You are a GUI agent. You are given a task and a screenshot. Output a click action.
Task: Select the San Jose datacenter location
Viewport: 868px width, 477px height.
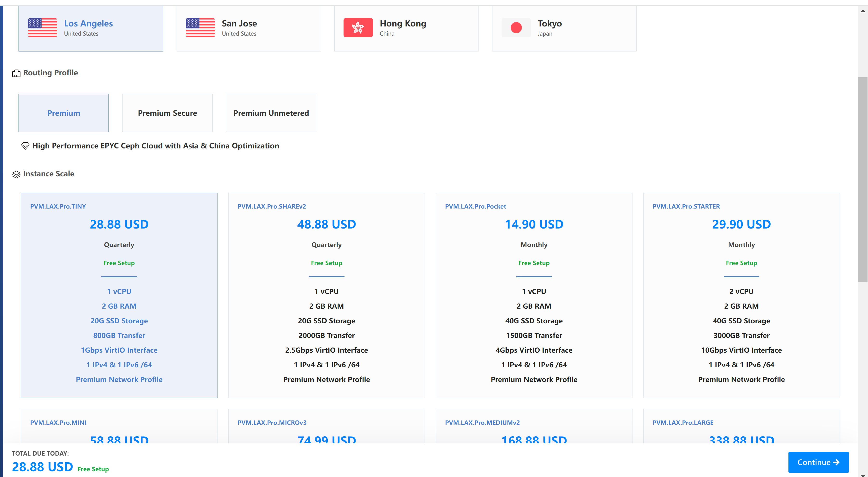point(248,28)
